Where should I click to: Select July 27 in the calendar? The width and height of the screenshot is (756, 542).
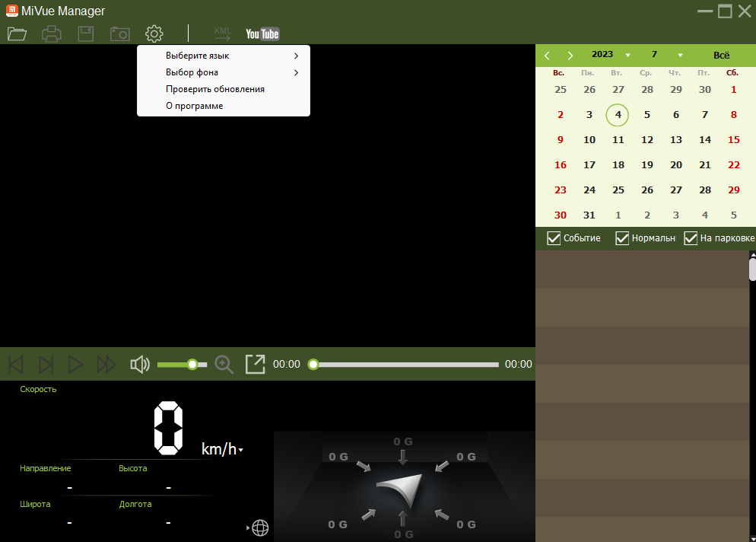[x=676, y=190]
